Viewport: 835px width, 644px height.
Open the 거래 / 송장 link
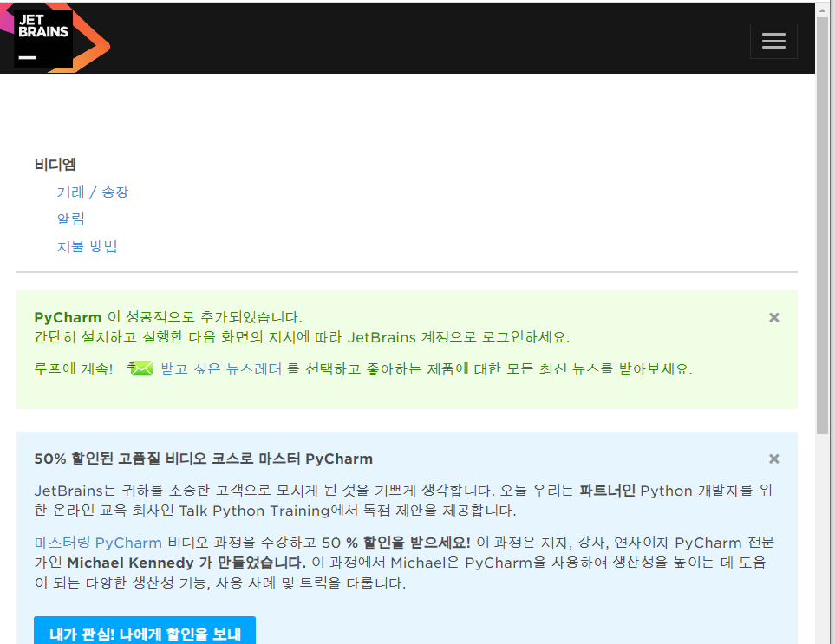(x=93, y=192)
